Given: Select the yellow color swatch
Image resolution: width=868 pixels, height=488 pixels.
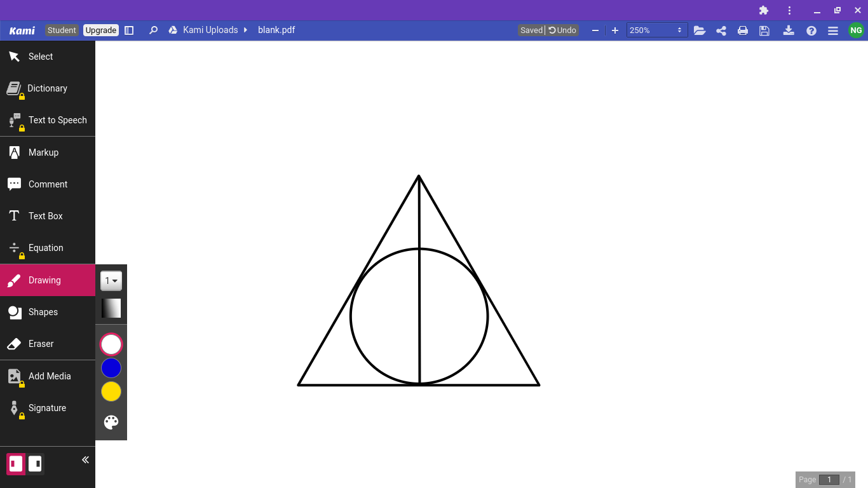Looking at the screenshot, I should coord(111,391).
